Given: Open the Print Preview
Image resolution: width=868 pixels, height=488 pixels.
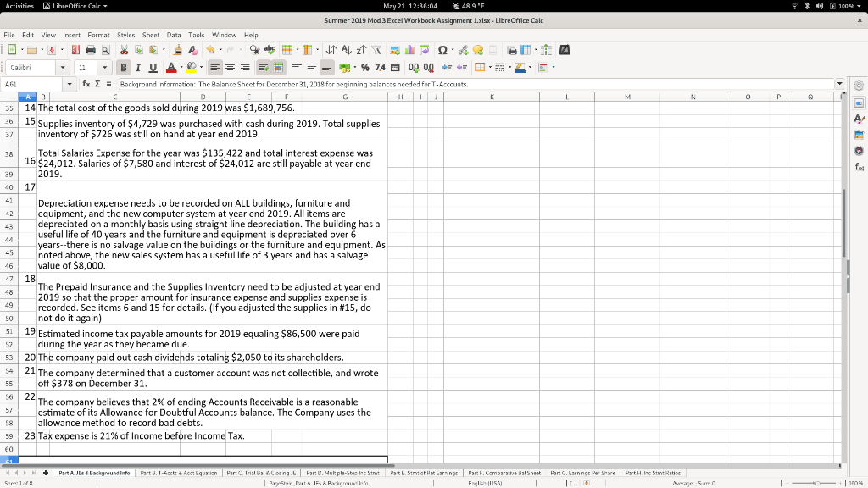Looking at the screenshot, I should coord(105,50).
